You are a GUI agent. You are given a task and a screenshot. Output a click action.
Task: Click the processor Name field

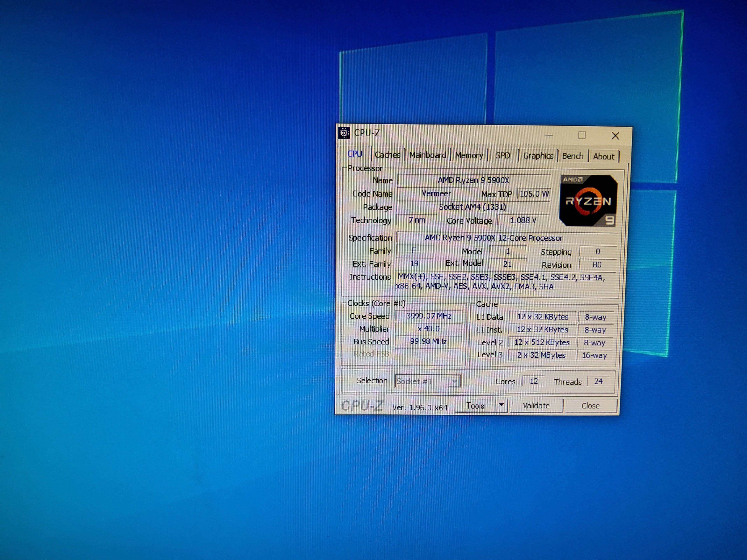(x=473, y=180)
